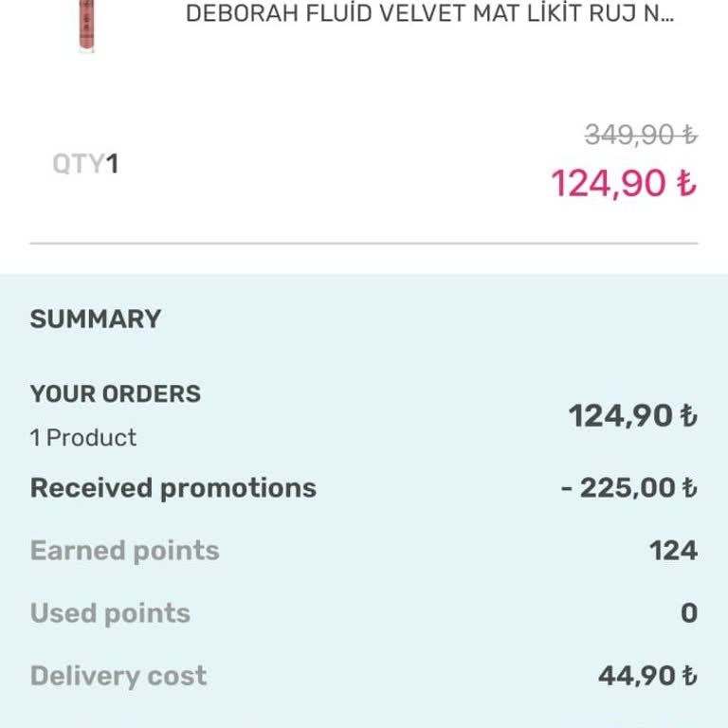Viewport: 728px width, 728px height.
Task: Select the earned points value 124
Action: click(673, 551)
